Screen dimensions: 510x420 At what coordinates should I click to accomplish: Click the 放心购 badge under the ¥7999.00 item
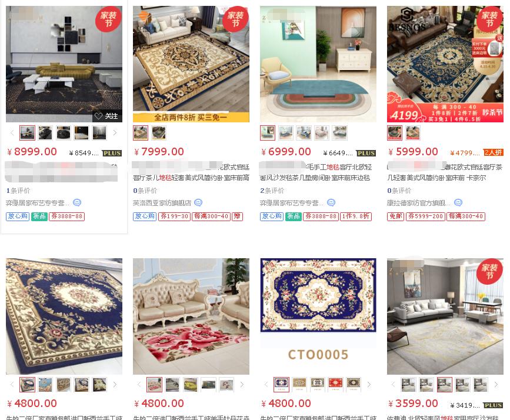[x=145, y=216]
